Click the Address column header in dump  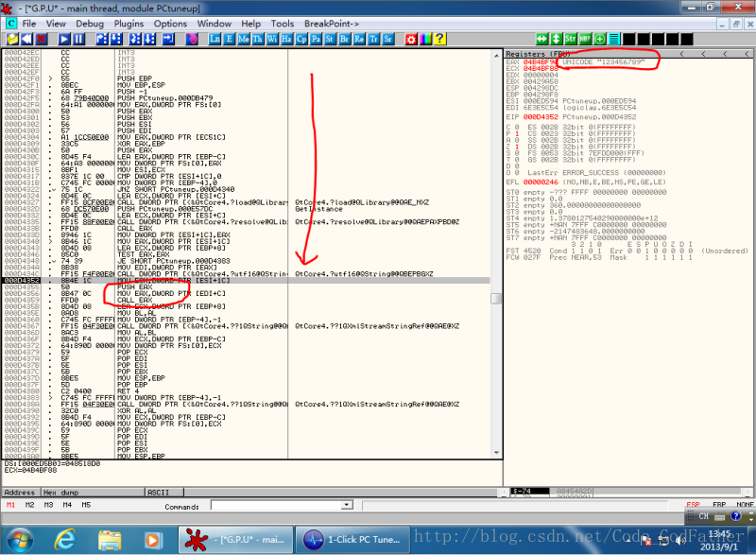pyautogui.click(x=21, y=493)
